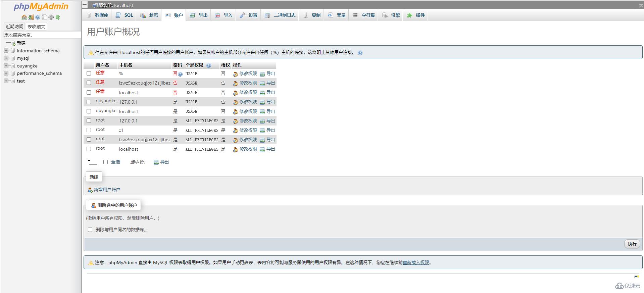Expand mysql database tree node

point(6,58)
